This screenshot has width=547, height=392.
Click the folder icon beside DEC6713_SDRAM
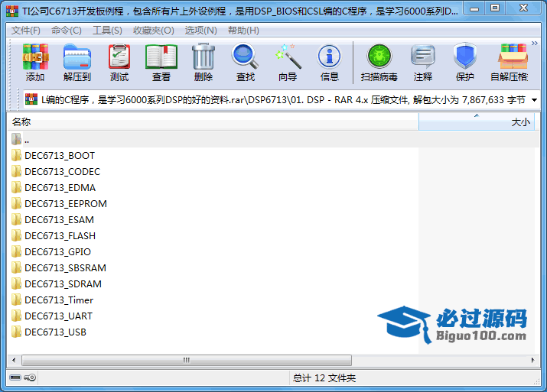16,283
